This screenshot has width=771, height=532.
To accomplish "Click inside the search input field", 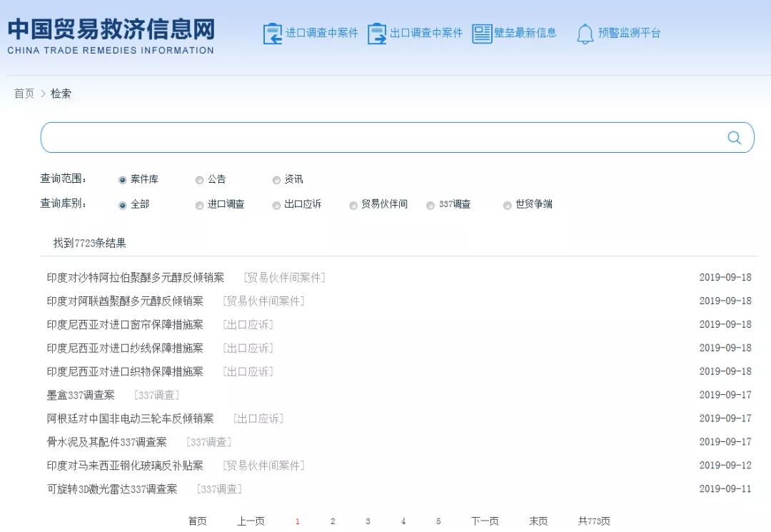I will pos(357,137).
